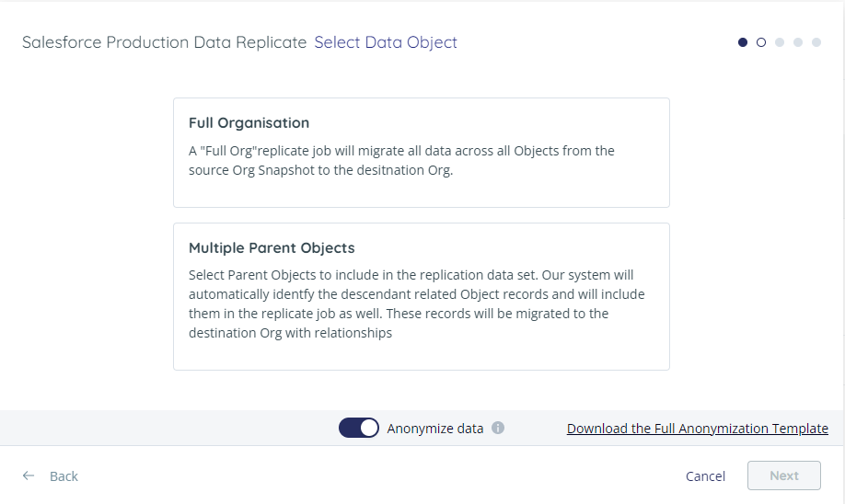Toggle the Anonymize data switch
845x504 pixels.
359,428
